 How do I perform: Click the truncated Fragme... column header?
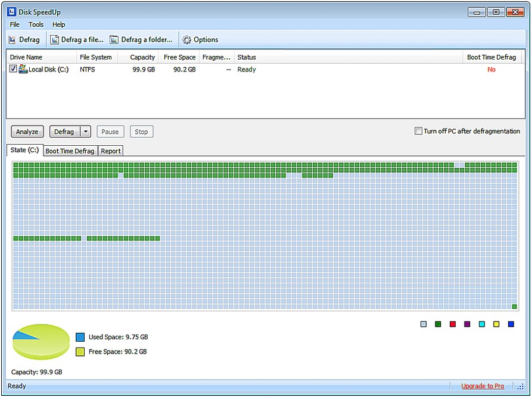(217, 57)
